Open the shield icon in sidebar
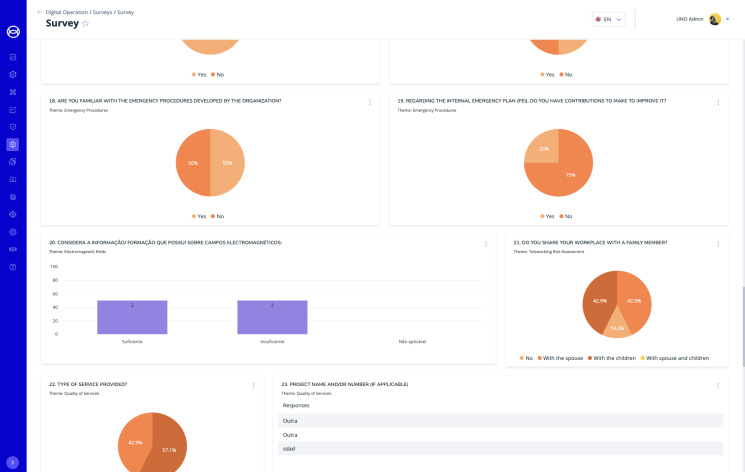 click(x=13, y=127)
